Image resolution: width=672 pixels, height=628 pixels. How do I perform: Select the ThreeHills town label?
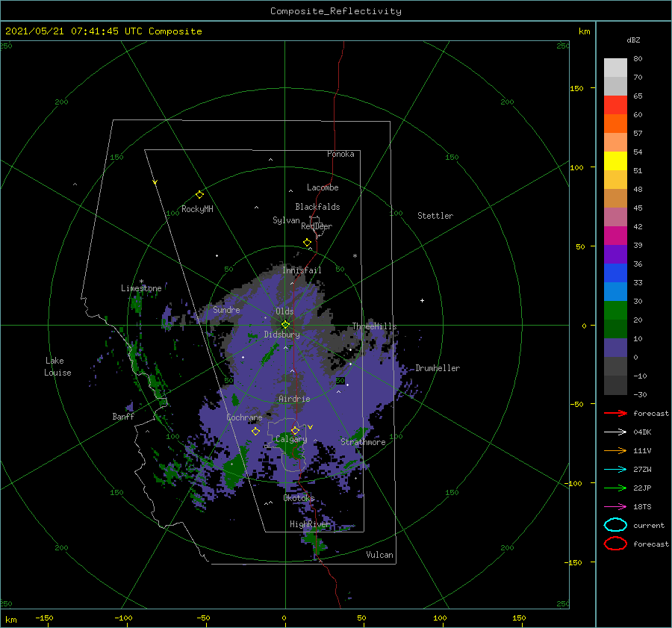(x=374, y=326)
